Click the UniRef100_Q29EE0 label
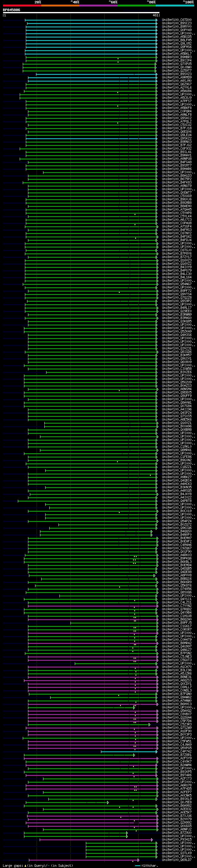Screen dimensions: 197x868 point(176,311)
